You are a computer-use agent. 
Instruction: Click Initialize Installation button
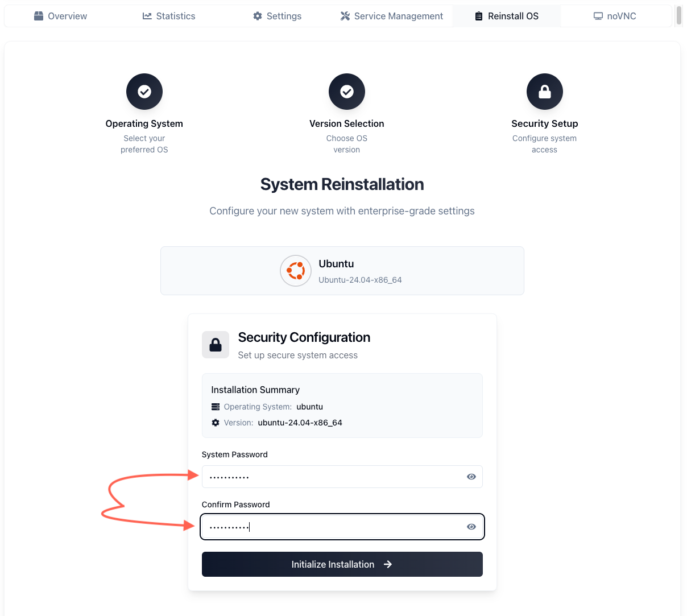(342, 564)
